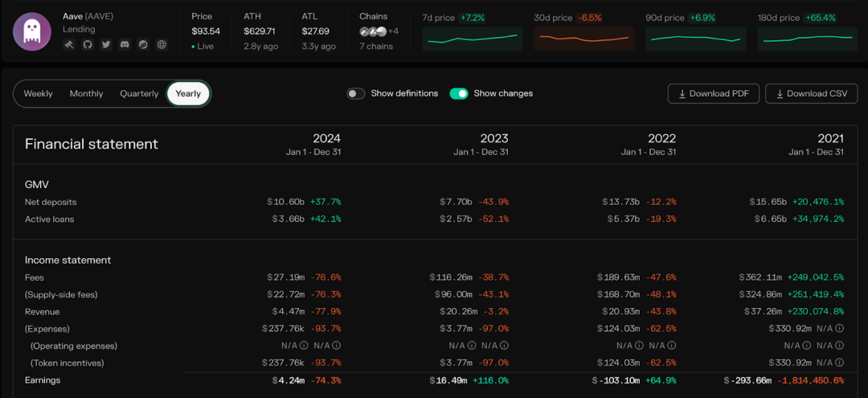Click the chart analytics icon under Lending
This screenshot has width=868, height=398.
[143, 45]
